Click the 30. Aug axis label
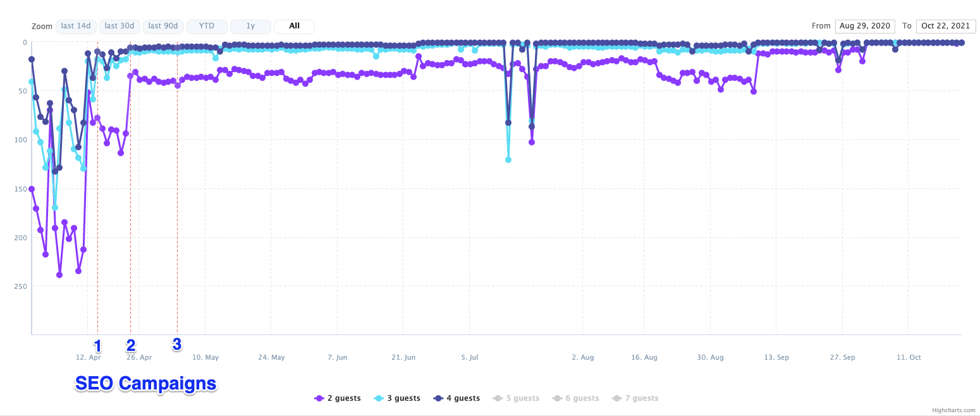Screen dimensions: 980x416 coord(710,358)
